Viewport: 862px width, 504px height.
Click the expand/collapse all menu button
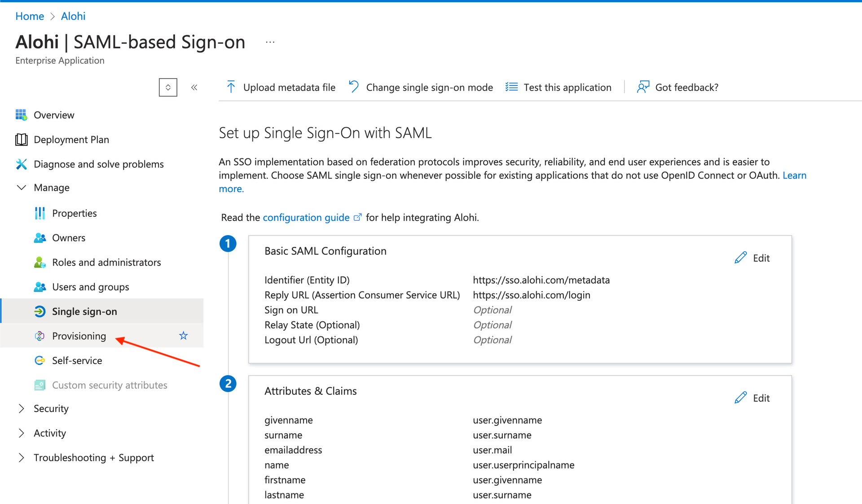point(168,88)
